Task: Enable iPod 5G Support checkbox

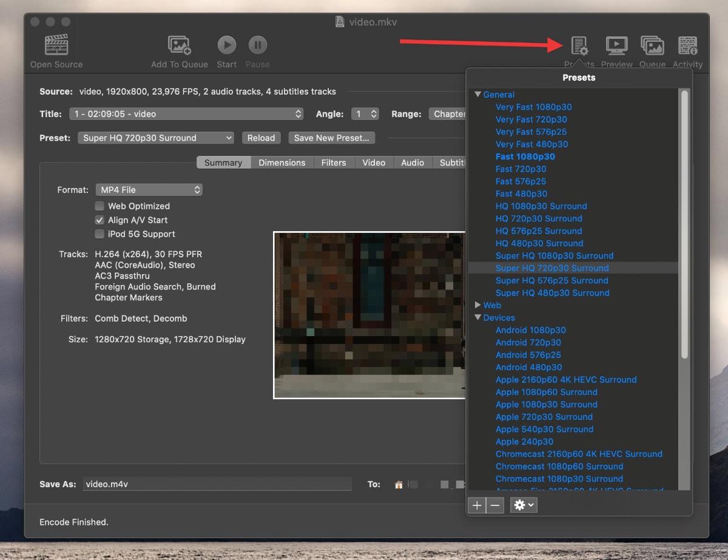Action: click(x=99, y=234)
